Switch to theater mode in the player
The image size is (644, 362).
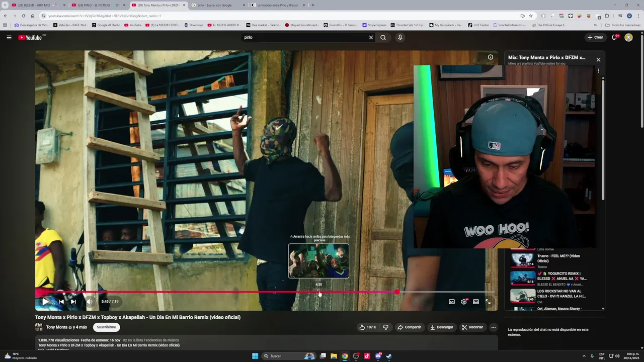476,302
